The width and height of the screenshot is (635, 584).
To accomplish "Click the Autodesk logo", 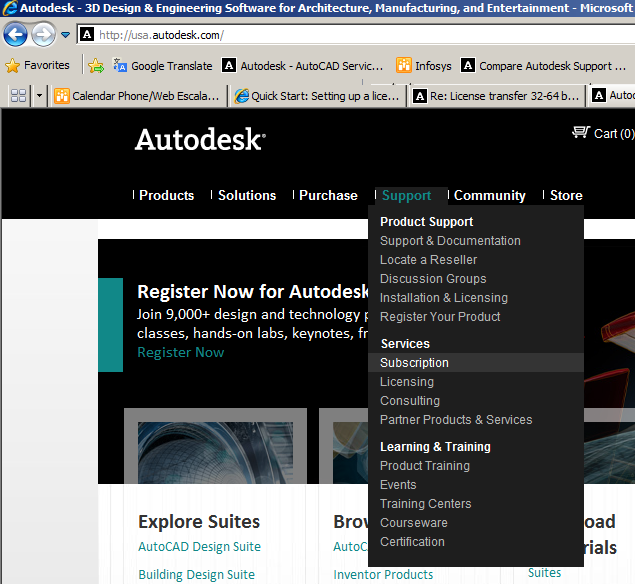I will [x=200, y=140].
